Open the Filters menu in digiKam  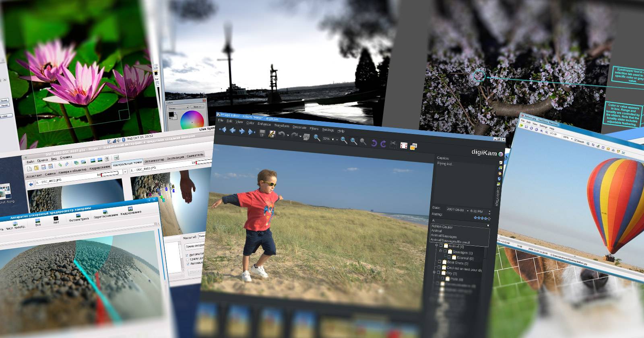point(314,129)
